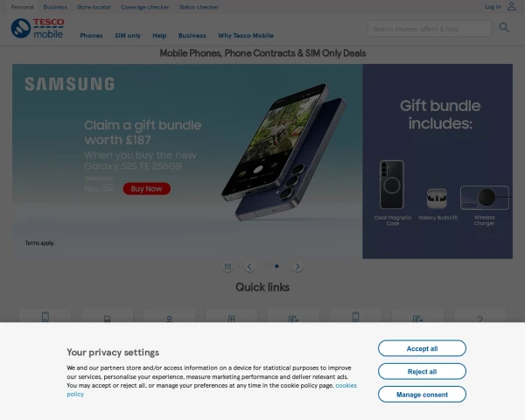Open Manage consent options
The height and width of the screenshot is (420, 525).
pos(422,395)
